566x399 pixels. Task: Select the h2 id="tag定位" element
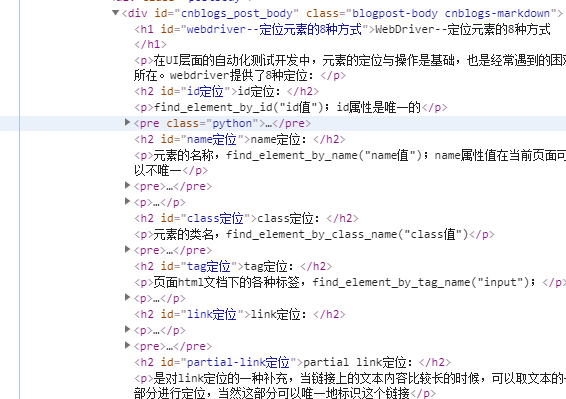pos(233,266)
